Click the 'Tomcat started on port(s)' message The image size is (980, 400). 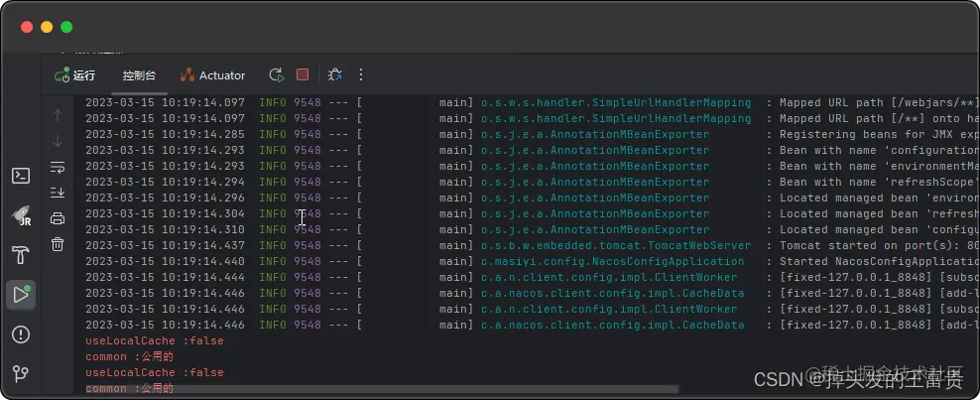pyautogui.click(x=879, y=245)
